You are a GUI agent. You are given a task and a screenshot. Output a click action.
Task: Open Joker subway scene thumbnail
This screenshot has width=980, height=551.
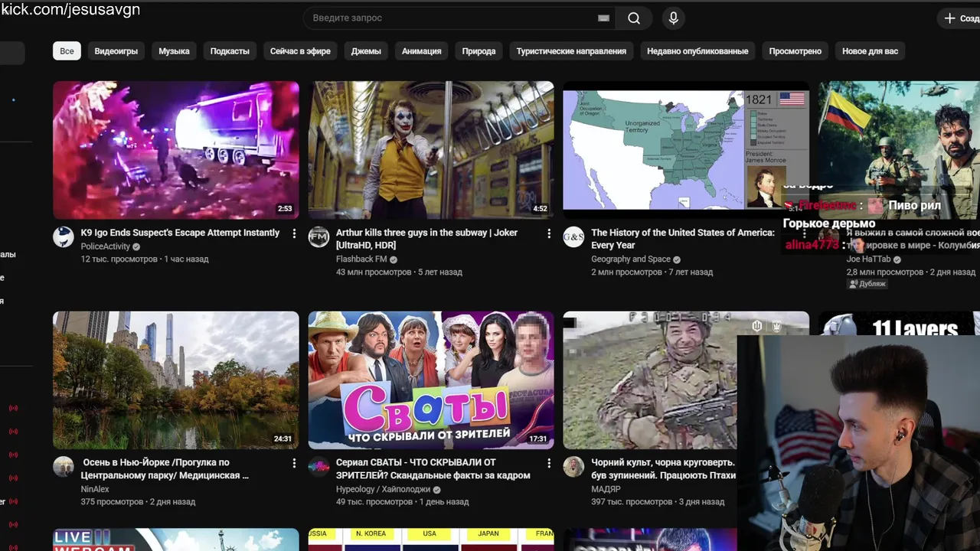tap(431, 150)
